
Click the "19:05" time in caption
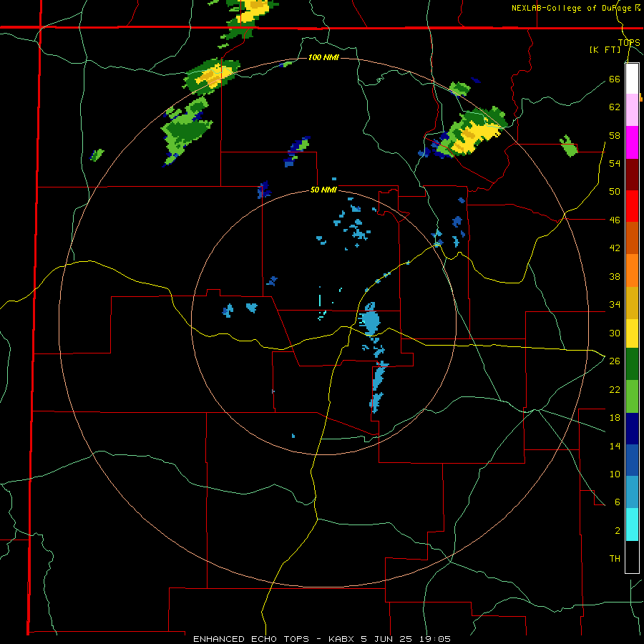(435, 639)
